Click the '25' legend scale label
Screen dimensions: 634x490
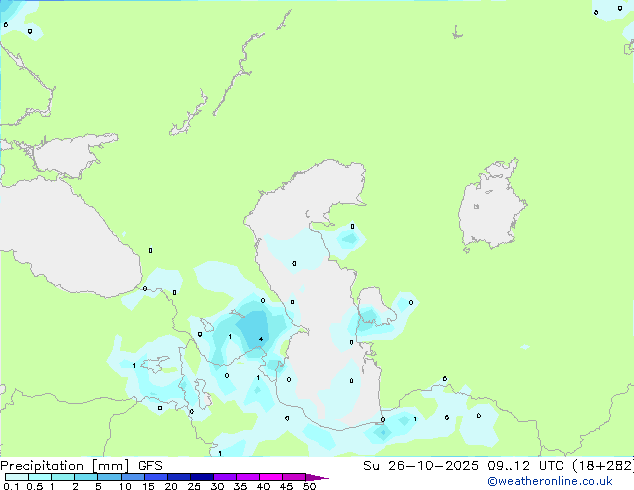pyautogui.click(x=194, y=486)
